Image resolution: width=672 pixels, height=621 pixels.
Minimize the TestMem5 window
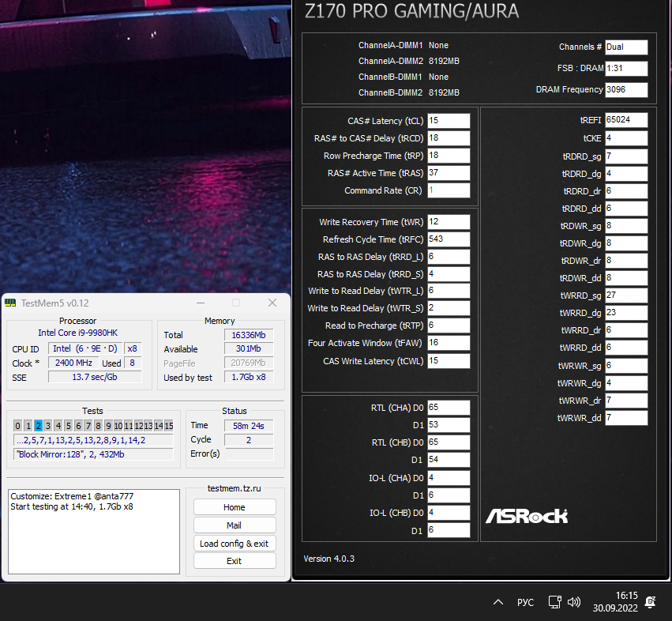click(x=201, y=303)
